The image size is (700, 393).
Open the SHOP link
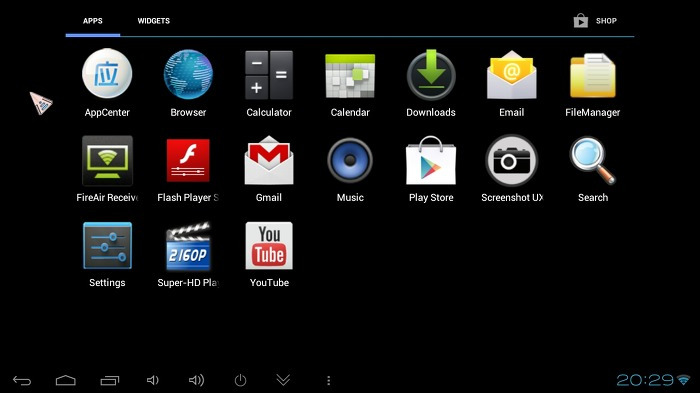click(x=596, y=21)
